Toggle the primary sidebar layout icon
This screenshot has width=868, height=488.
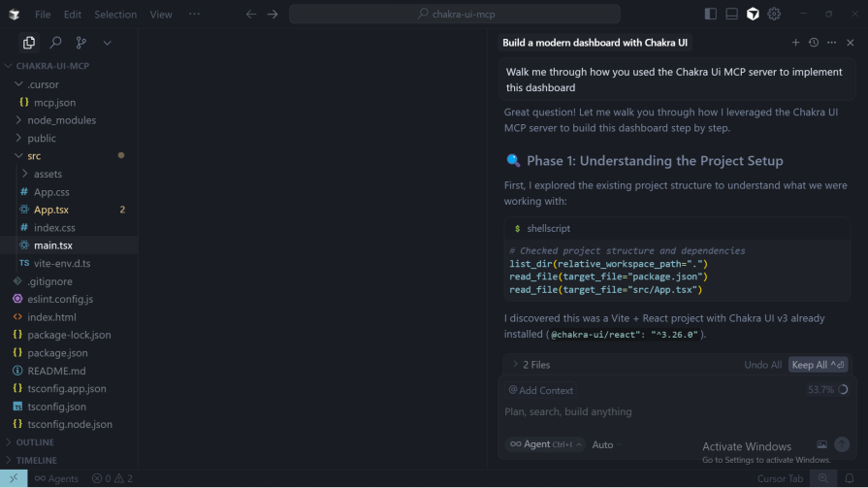click(x=711, y=15)
